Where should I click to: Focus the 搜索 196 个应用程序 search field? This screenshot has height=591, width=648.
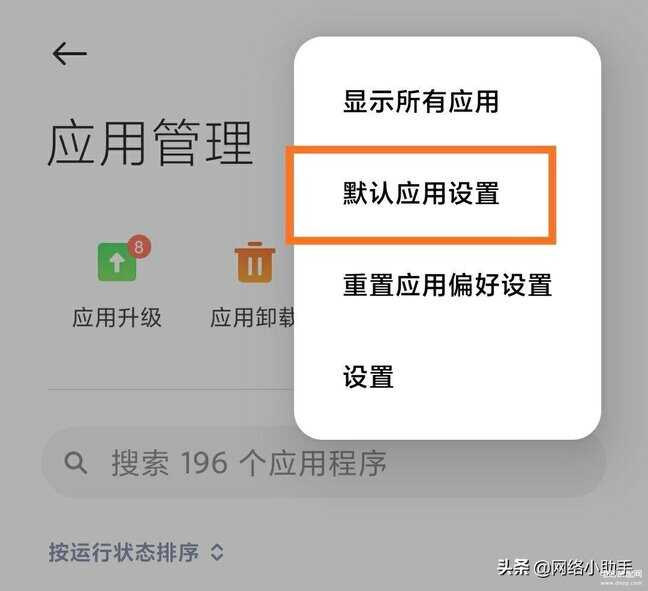pyautogui.click(x=323, y=462)
